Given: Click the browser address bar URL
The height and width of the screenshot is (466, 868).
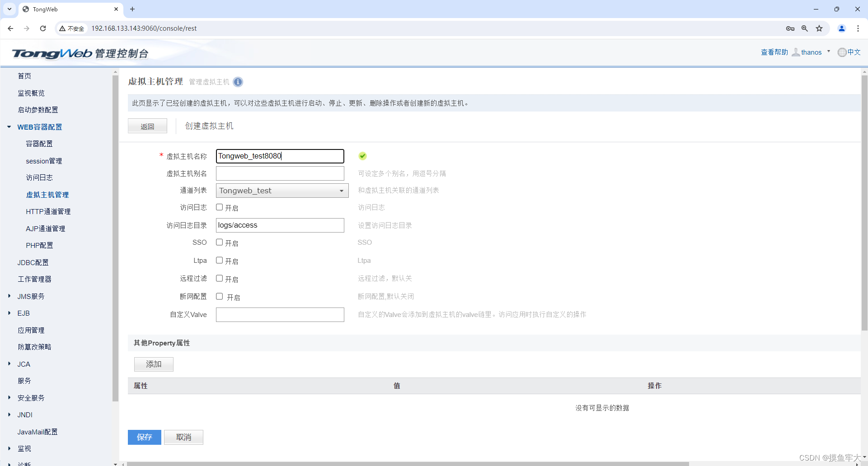Looking at the screenshot, I should coord(144,28).
